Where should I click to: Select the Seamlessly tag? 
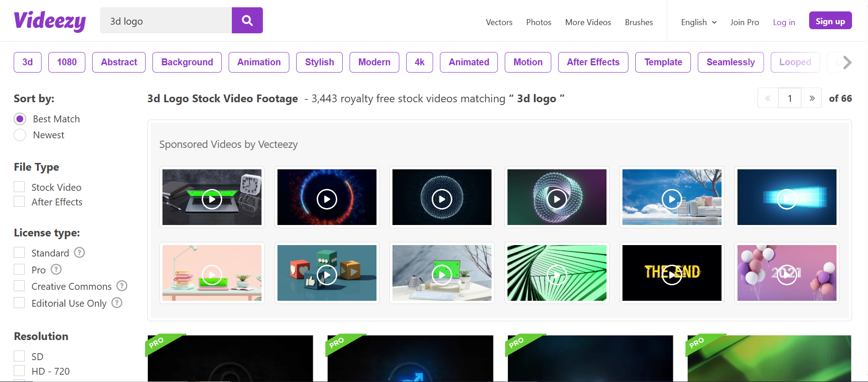click(731, 62)
